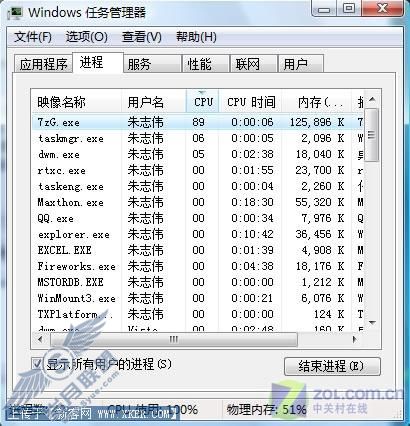Viewport: 410px width, 426px height.
Task: Switch to the 应用程序 tab
Action: (x=43, y=64)
